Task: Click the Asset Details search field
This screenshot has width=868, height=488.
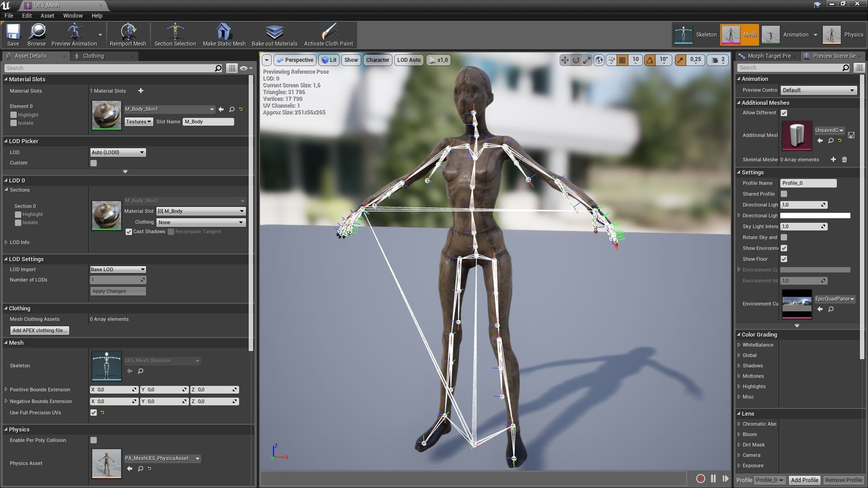Action: click(x=113, y=68)
